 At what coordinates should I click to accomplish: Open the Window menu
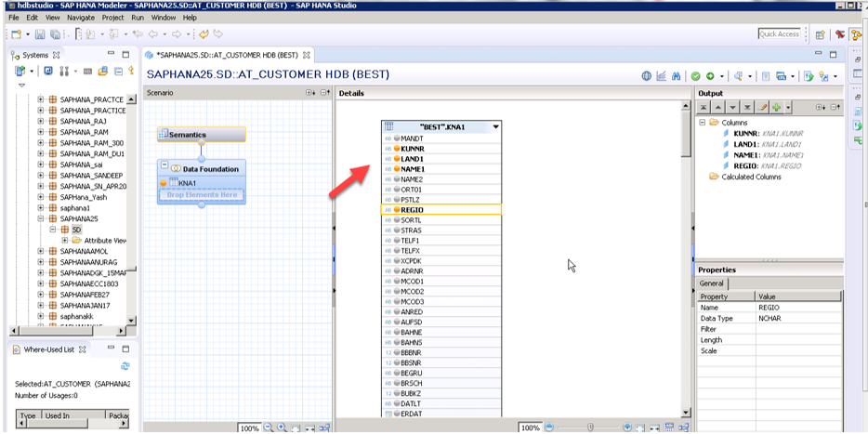coord(164,18)
